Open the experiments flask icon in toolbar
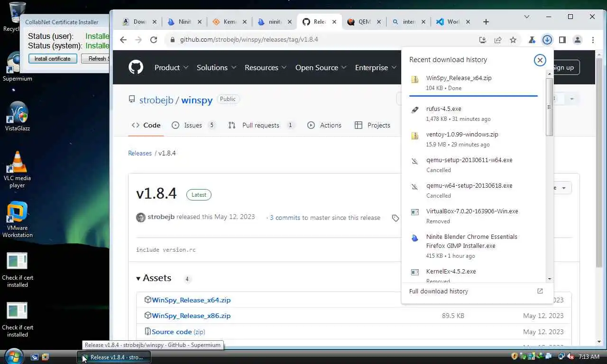The height and width of the screenshot is (364, 607). tap(532, 40)
